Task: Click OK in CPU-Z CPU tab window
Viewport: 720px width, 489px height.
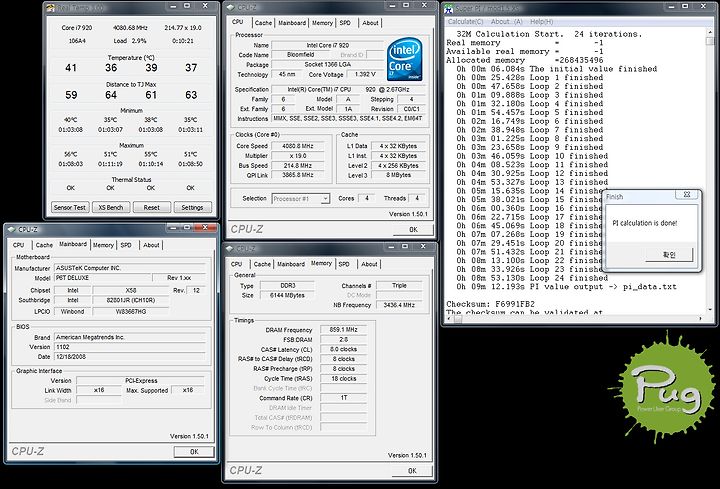Action: [413, 230]
